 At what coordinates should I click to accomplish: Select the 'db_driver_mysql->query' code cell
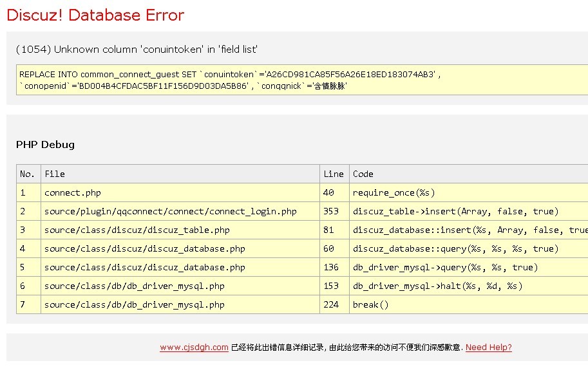[x=469, y=267]
